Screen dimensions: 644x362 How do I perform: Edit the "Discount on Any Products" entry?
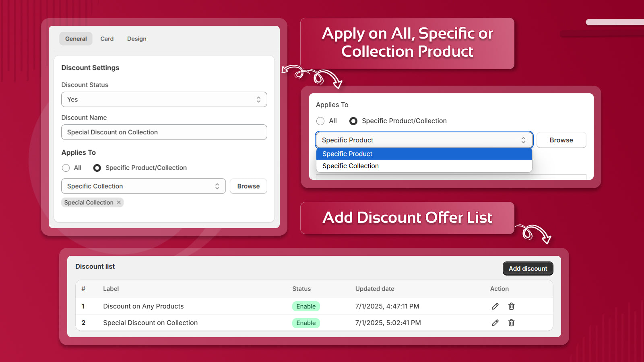coord(495,306)
